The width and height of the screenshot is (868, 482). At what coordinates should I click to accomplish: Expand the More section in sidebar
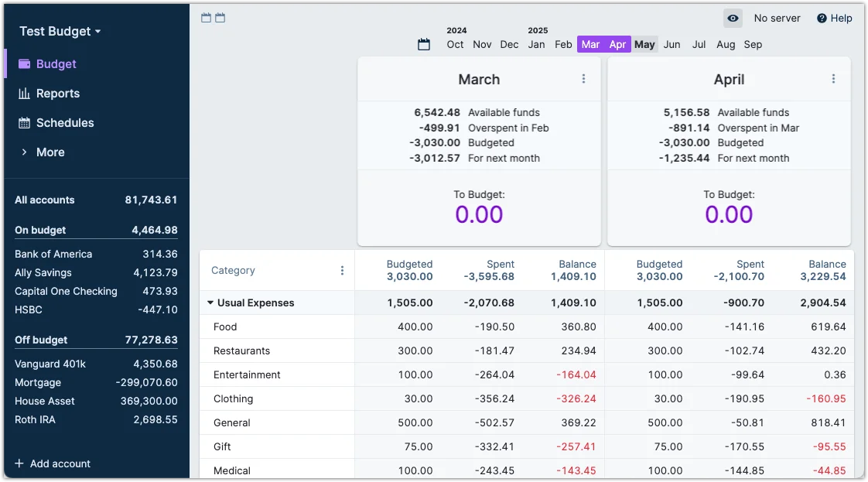point(50,152)
